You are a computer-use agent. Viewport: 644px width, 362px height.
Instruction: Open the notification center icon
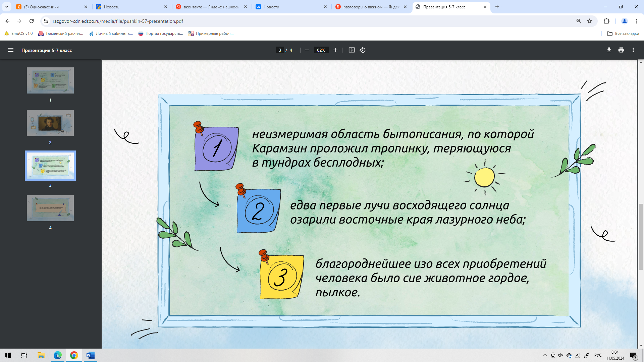tap(633, 355)
